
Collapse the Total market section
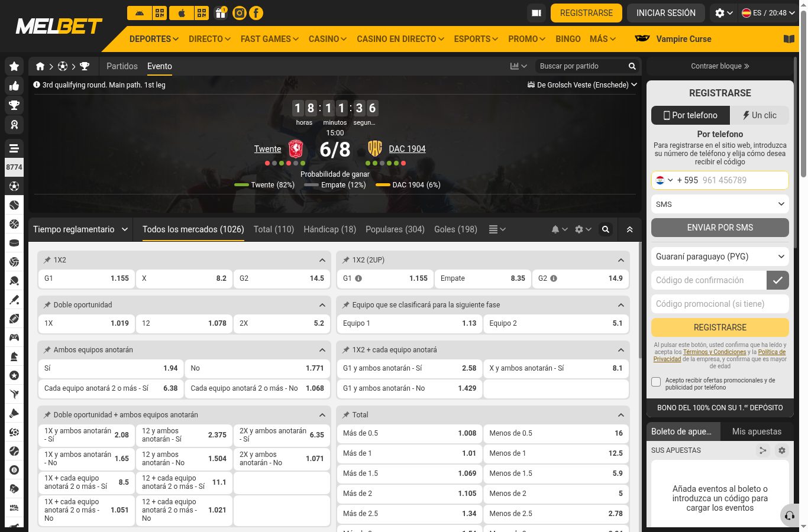621,415
